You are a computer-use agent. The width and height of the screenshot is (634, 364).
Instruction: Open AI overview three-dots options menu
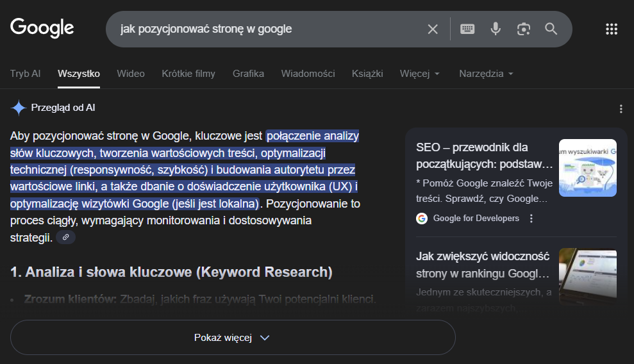tap(621, 109)
